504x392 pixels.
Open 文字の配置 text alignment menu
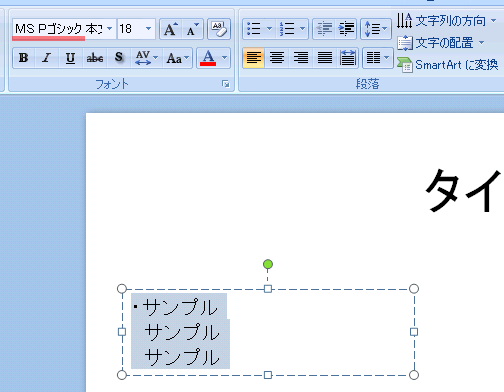pos(441,43)
